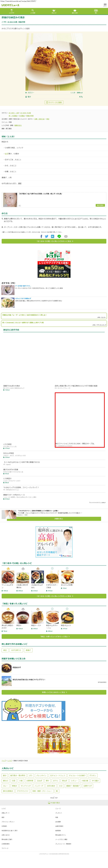This screenshot has width=108, height=868.
Task: Open the hamburger menu icon
Action: click(105, 5)
